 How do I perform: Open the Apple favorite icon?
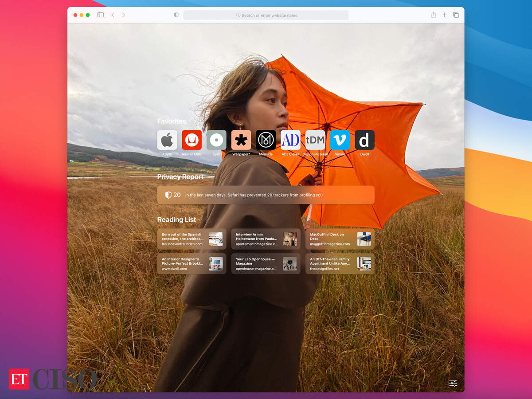pyautogui.click(x=167, y=140)
